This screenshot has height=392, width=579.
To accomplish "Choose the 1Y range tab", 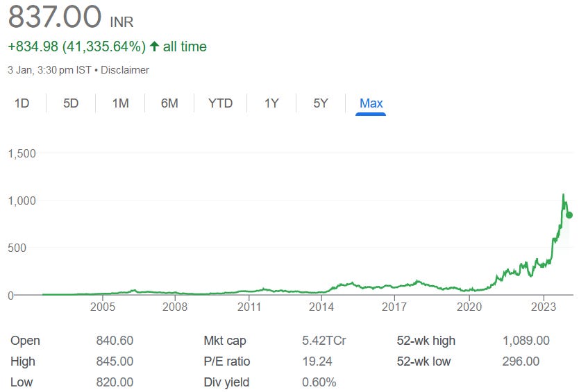I will pos(271,103).
